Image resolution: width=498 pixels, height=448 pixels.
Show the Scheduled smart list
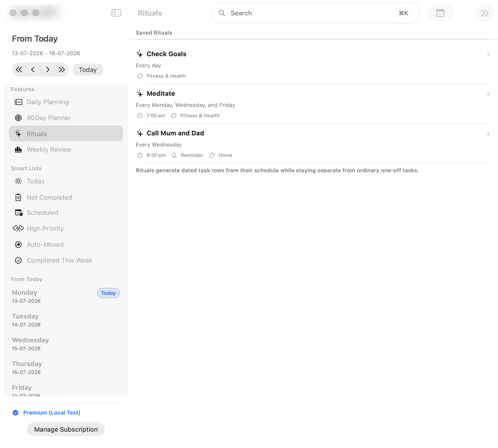66,213
